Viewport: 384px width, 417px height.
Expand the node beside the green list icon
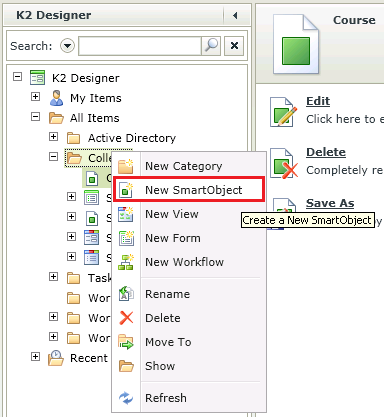coord(71,197)
